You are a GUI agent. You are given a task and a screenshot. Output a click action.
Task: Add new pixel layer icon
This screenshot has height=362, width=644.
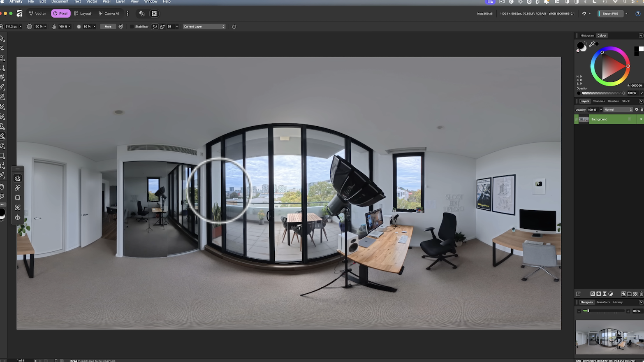click(x=623, y=294)
